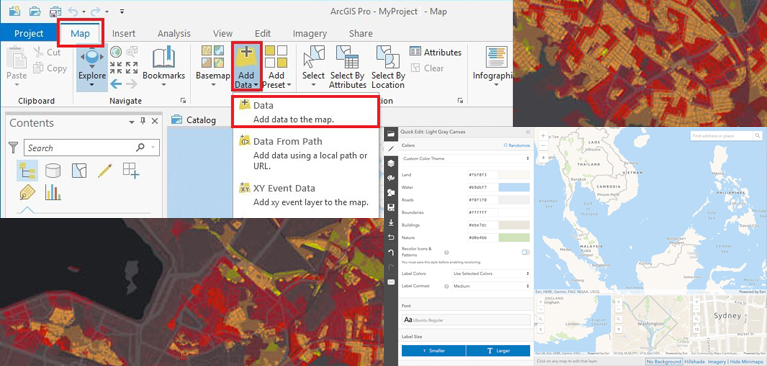Image resolution: width=767 pixels, height=366 pixels.
Task: Open the Bookmarks tool
Action: click(163, 65)
